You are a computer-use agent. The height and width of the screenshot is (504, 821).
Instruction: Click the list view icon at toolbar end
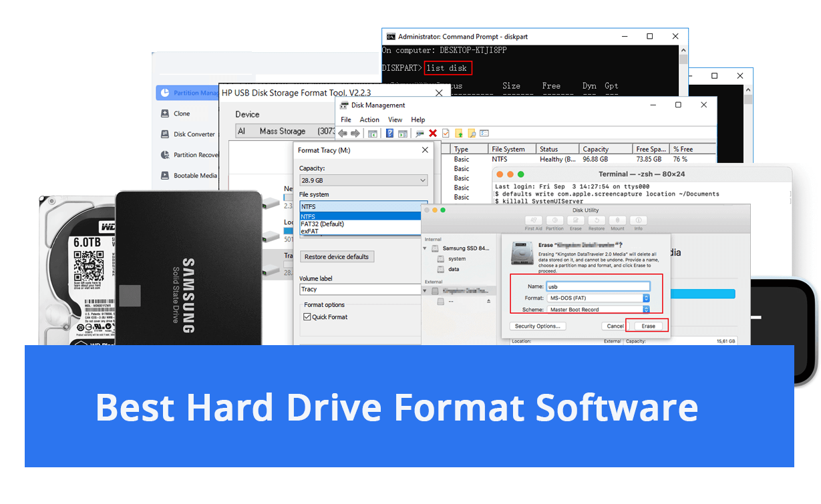coord(484,134)
